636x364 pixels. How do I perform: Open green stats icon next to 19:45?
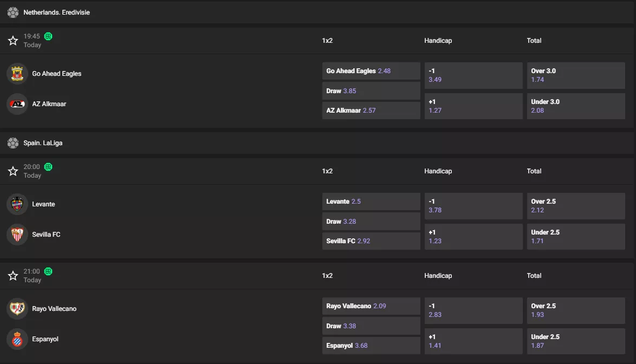click(48, 36)
